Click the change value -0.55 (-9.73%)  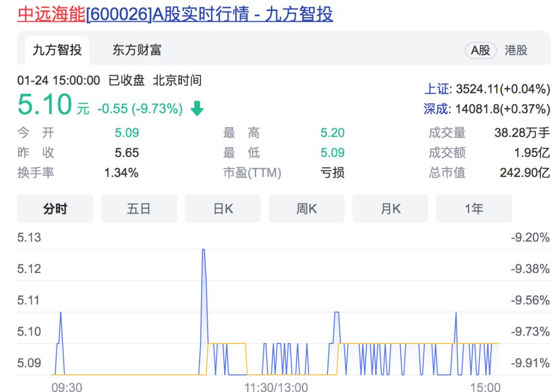pos(140,109)
